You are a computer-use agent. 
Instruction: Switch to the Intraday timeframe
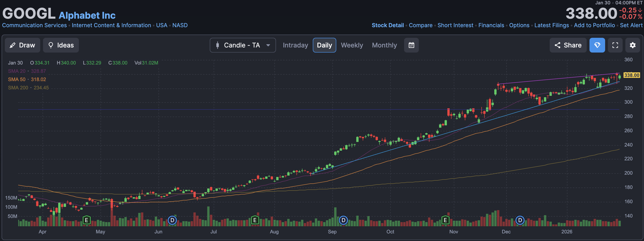(x=295, y=45)
